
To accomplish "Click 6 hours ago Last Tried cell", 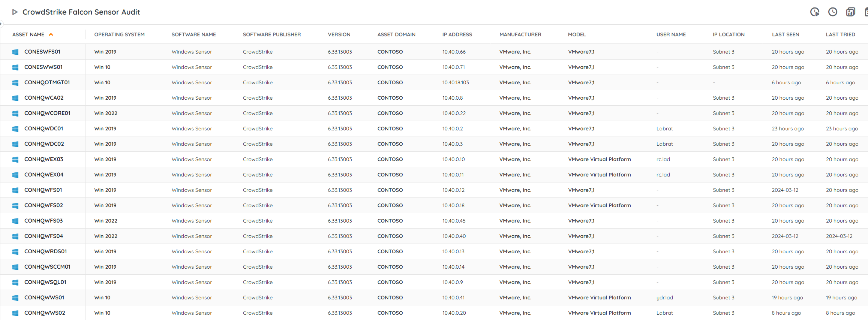I will [840, 82].
